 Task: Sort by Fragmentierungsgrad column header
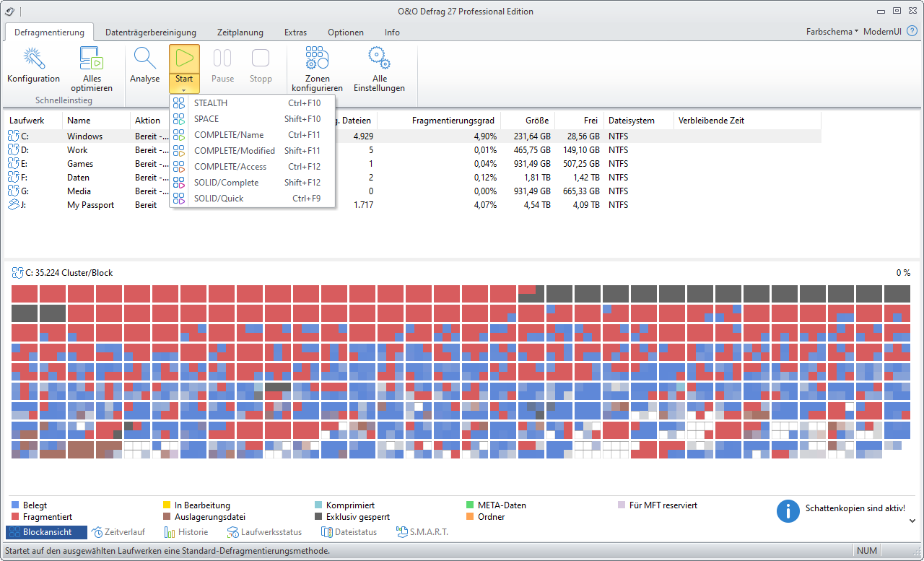click(x=440, y=121)
